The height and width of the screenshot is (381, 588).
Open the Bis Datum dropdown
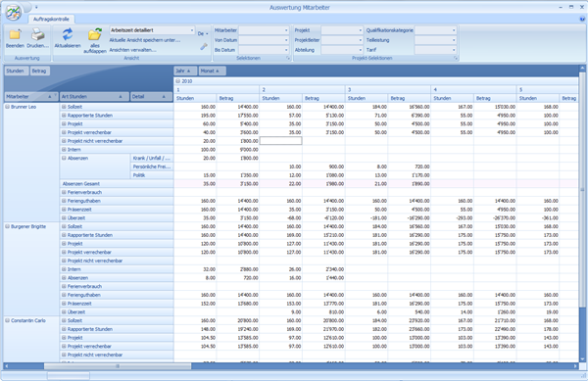(286, 50)
